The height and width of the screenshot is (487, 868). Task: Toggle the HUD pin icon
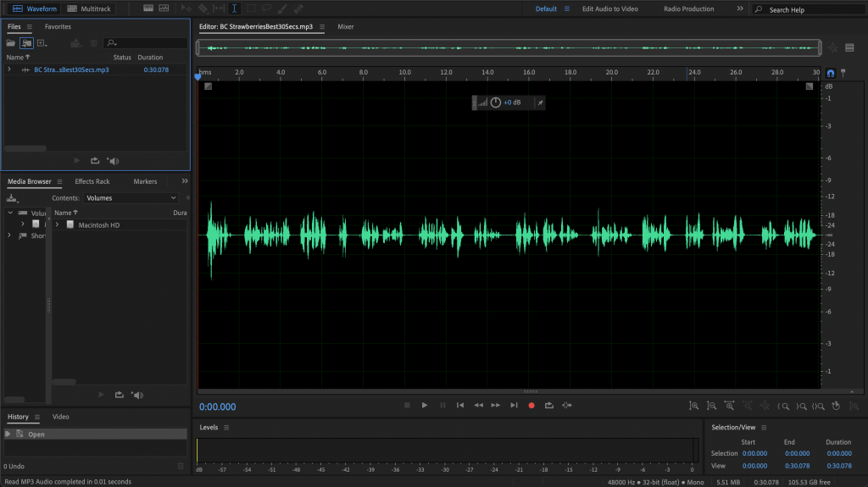click(x=541, y=102)
